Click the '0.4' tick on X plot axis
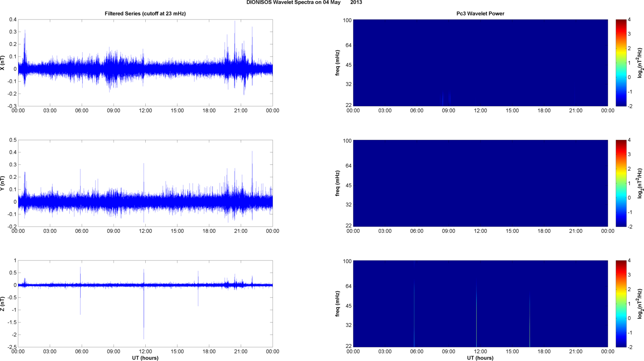The width and height of the screenshot is (644, 361). point(13,20)
